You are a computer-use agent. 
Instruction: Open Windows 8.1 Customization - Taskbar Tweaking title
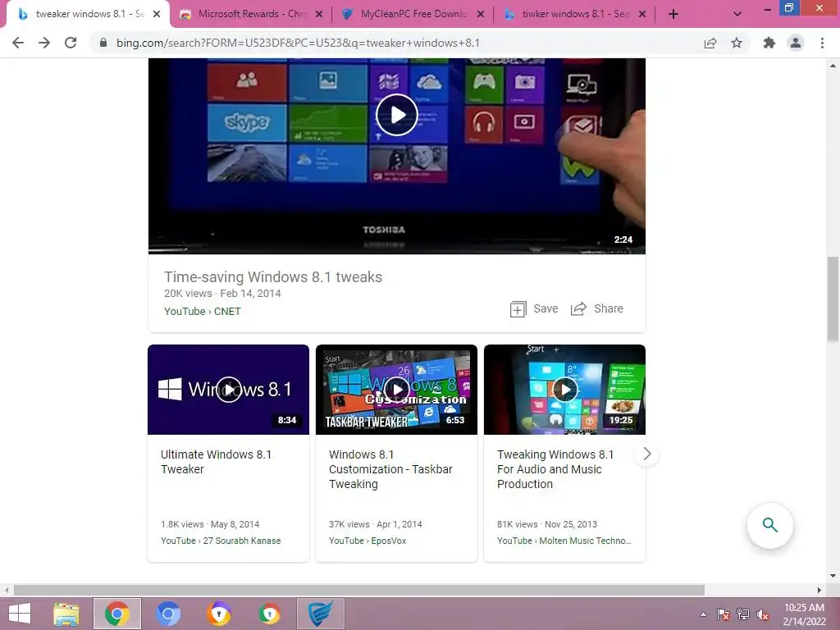390,469
